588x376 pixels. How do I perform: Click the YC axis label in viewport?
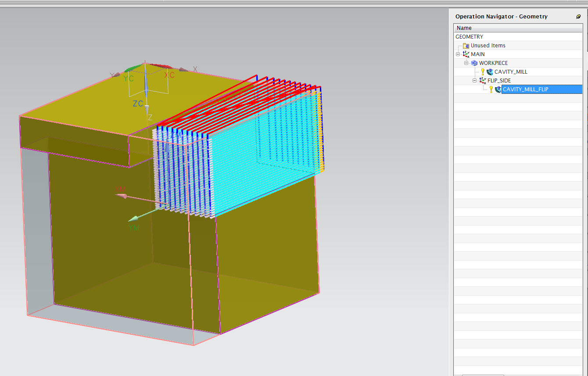pos(129,79)
